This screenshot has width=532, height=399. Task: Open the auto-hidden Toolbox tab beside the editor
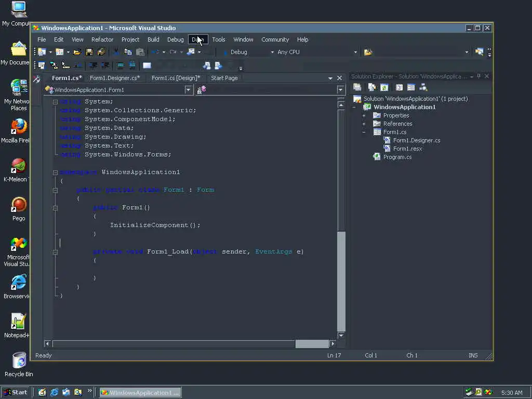tap(37, 79)
